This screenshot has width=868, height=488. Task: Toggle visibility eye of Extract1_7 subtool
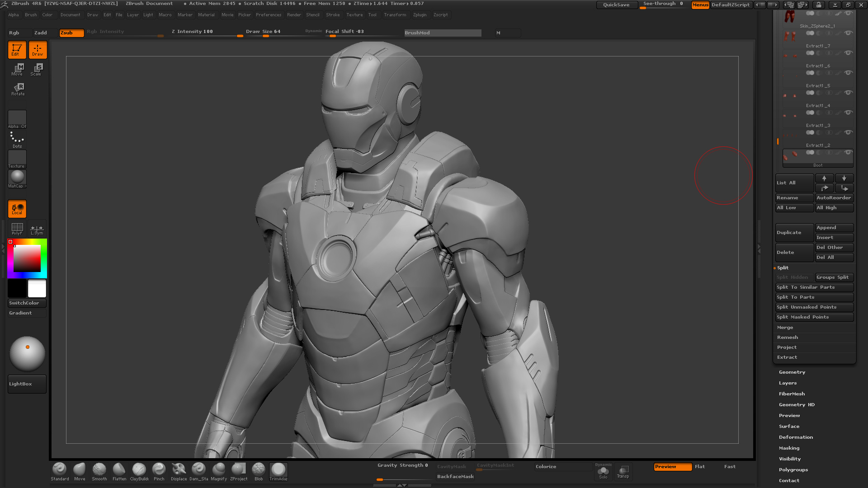(x=849, y=33)
